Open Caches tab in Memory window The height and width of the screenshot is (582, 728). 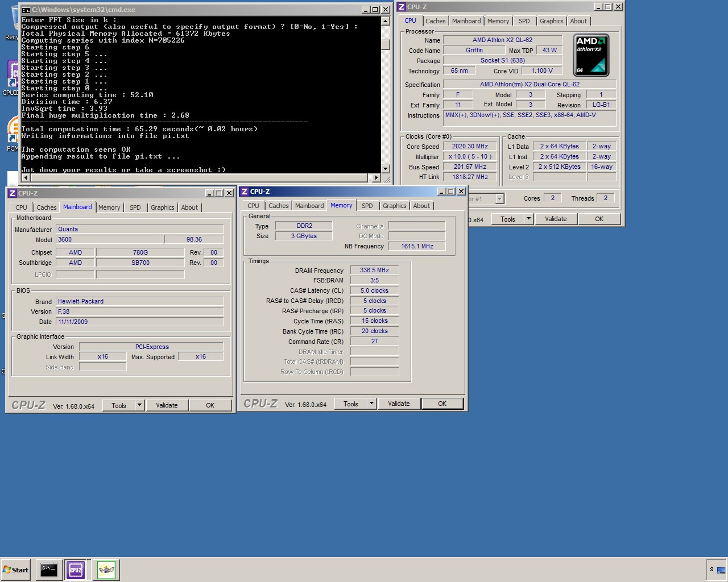(279, 206)
